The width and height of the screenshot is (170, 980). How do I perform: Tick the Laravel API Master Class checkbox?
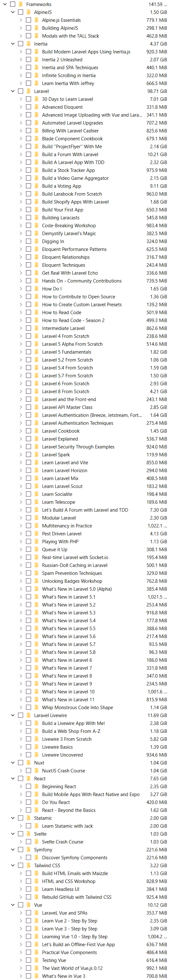click(x=28, y=407)
